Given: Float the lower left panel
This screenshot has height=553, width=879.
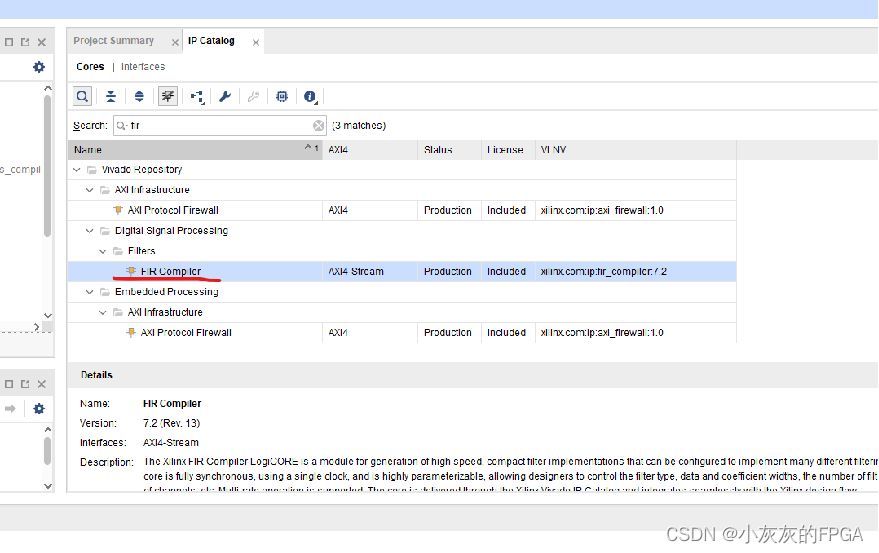Looking at the screenshot, I should click(x=25, y=384).
